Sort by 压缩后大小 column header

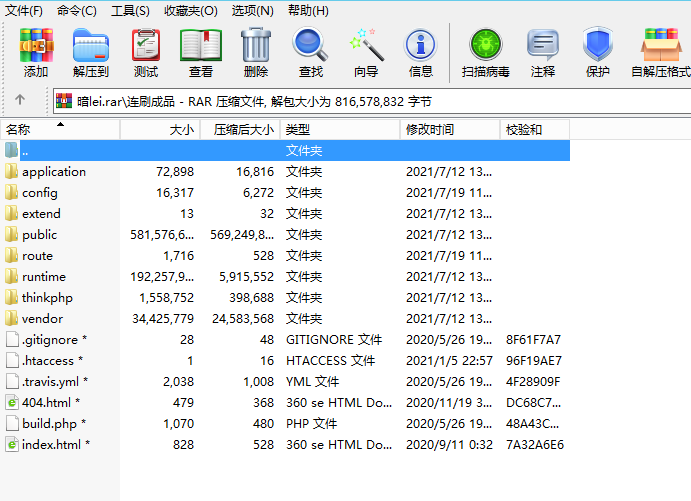(240, 130)
